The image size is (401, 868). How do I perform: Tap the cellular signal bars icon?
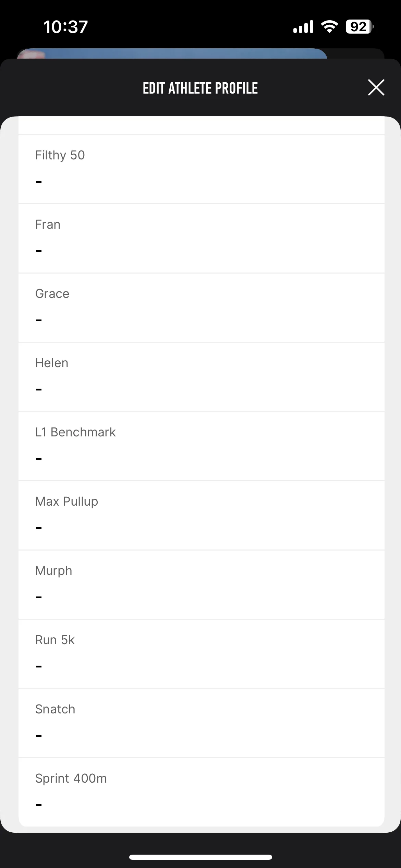[303, 27]
